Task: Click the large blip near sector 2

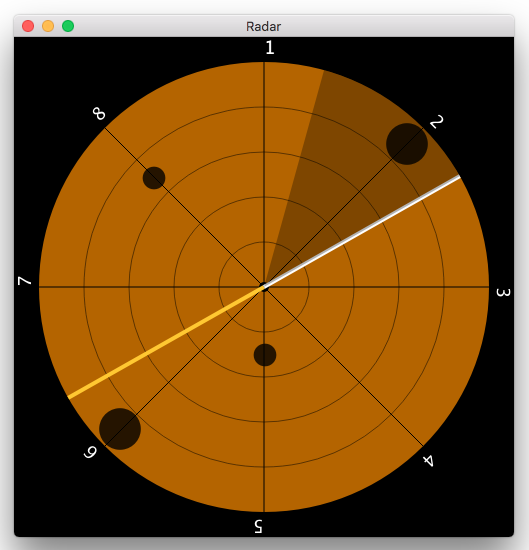Action: (407, 144)
